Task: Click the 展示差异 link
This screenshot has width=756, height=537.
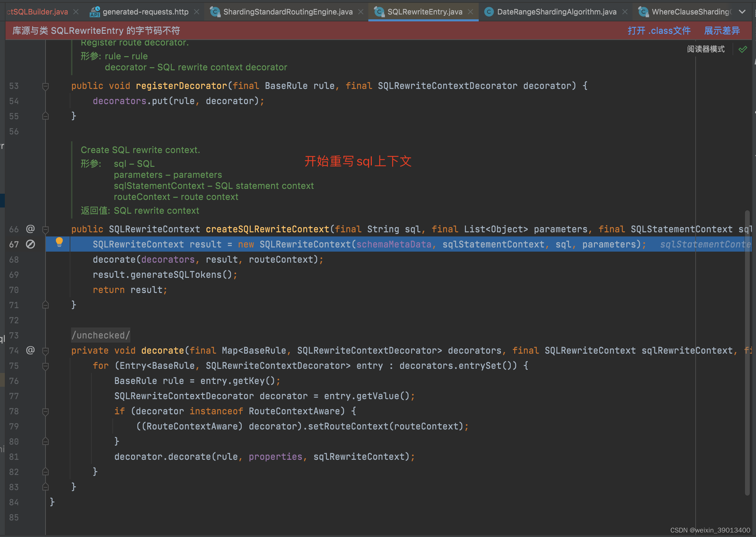Action: [x=722, y=31]
